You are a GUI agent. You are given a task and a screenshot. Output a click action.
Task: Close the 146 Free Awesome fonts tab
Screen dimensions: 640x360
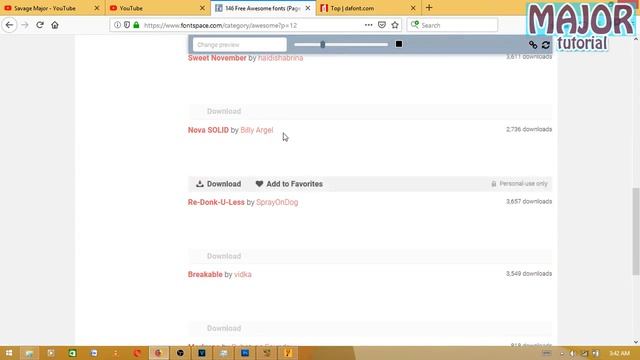click(308, 8)
